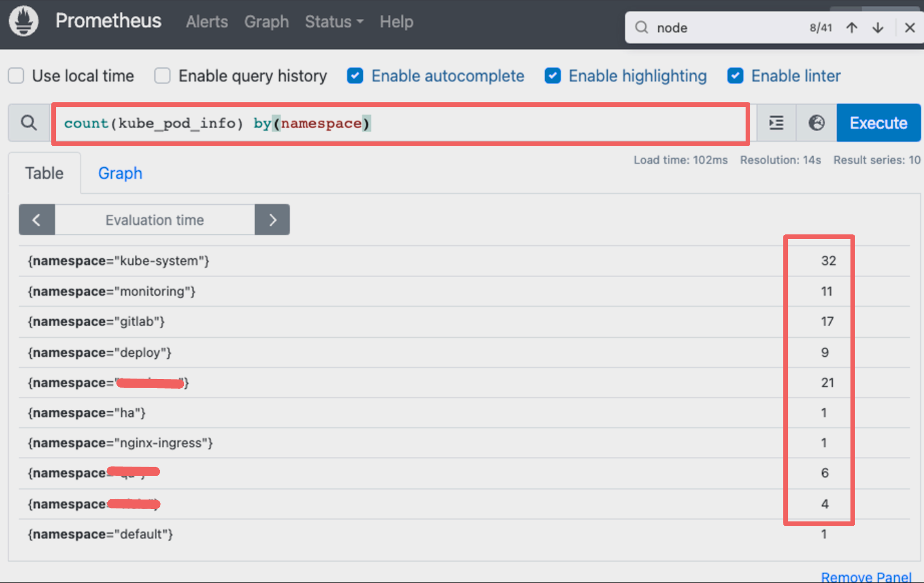This screenshot has width=924, height=583.
Task: Click into the PromQL expression field
Action: click(529, 124)
